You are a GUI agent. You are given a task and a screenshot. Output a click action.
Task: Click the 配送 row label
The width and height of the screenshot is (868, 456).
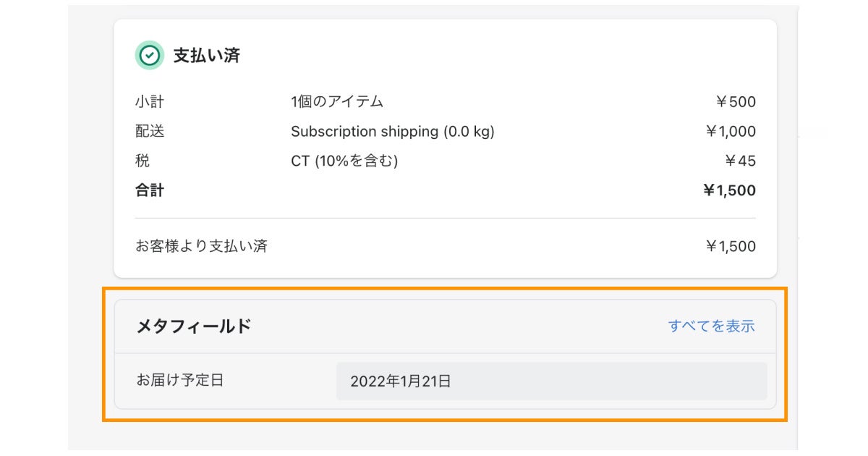pos(150,131)
